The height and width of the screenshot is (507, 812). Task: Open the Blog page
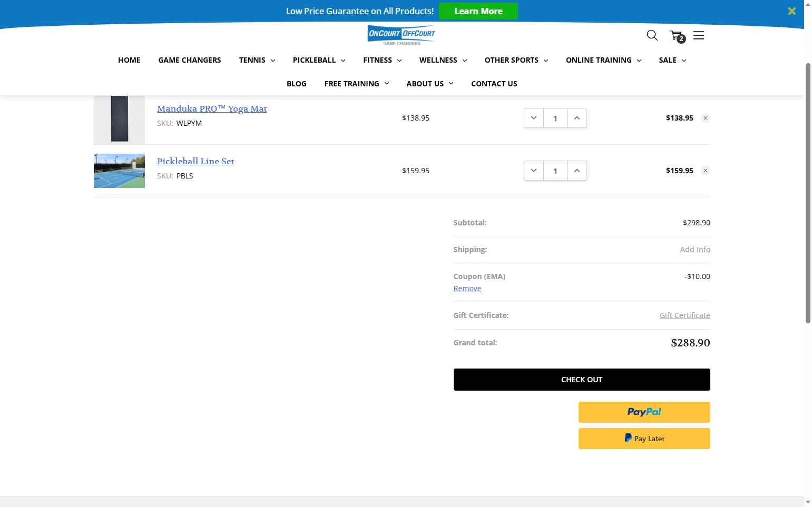(x=297, y=84)
